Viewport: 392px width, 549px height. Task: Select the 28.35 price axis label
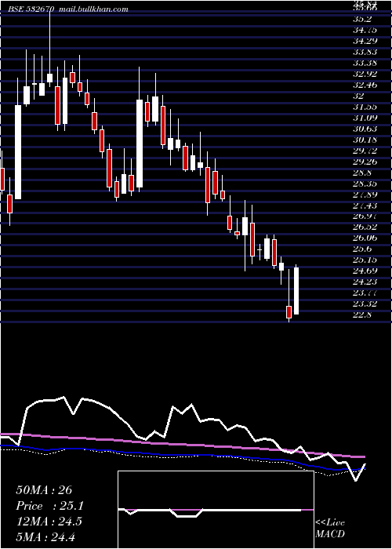coord(365,184)
